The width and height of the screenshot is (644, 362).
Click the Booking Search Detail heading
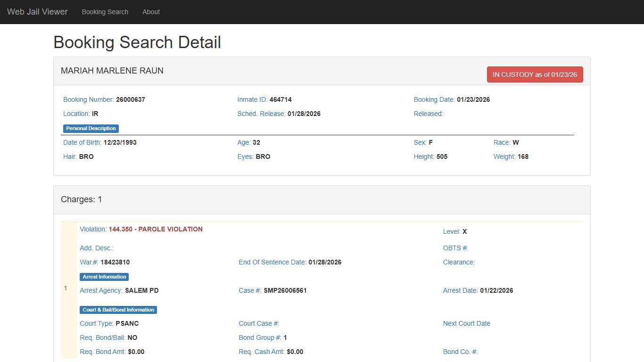point(137,42)
